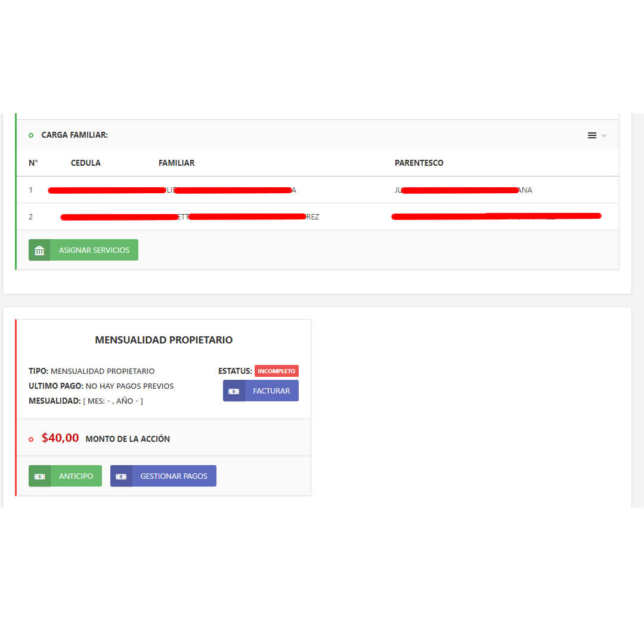Screen dimensions: 644x644
Task: Click the $40,00 amount text
Action: (x=60, y=438)
